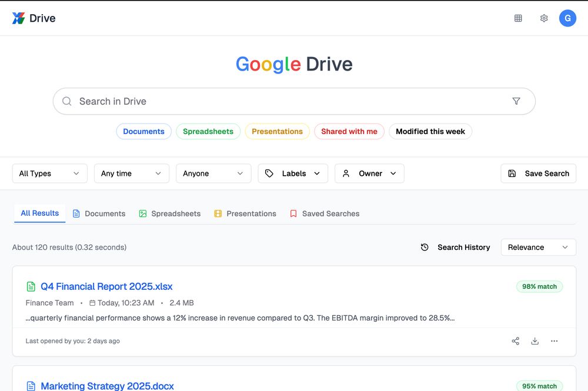This screenshot has width=588, height=391.
Task: Switch to the Documents tab
Action: (99, 213)
